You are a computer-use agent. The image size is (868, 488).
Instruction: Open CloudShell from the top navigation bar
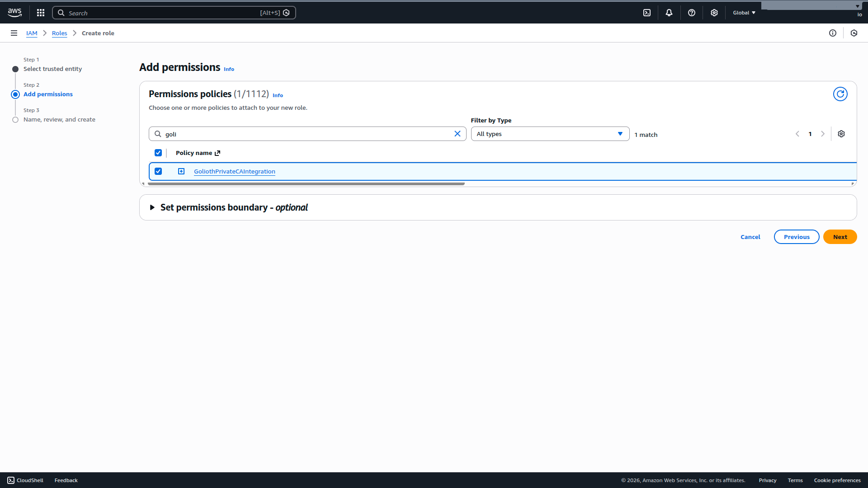tap(647, 13)
